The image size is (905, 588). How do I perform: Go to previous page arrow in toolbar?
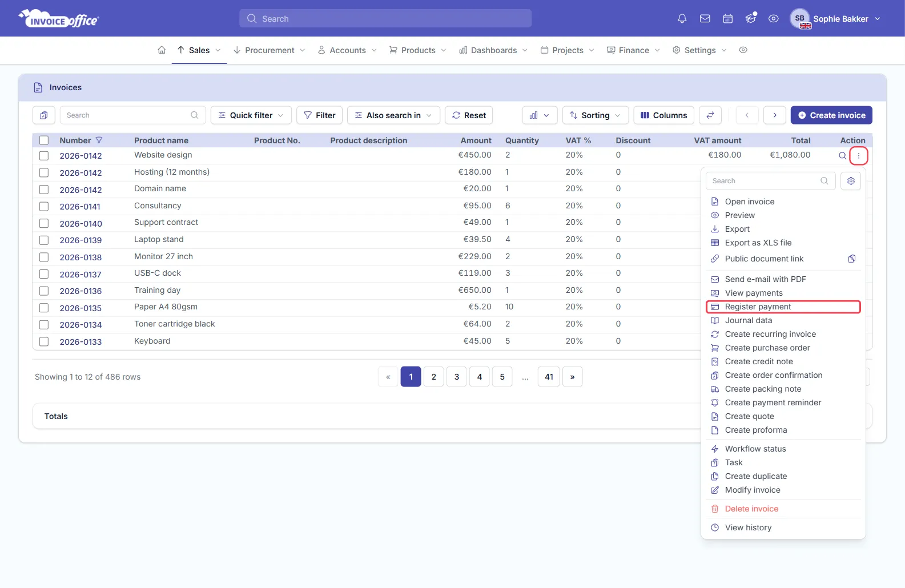[747, 115]
